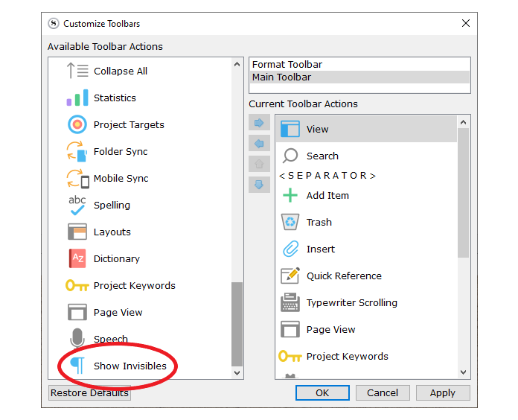Click the Project Keywords key icon in Current Actions
This screenshot has width=518, height=420.
pyautogui.click(x=290, y=356)
